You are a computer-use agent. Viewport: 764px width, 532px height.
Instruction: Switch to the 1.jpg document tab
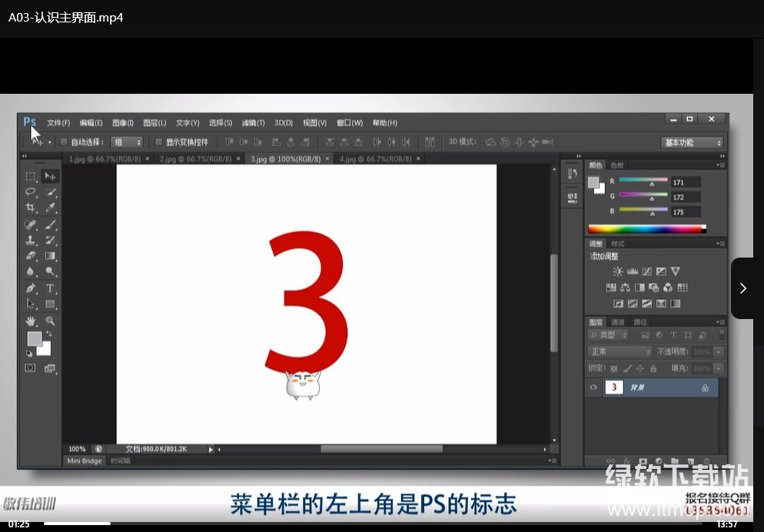(106, 159)
